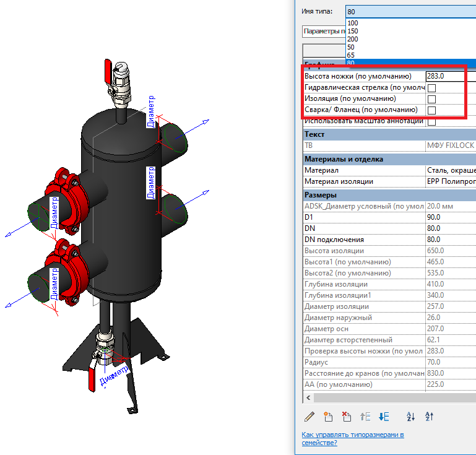The width and height of the screenshot is (476, 455).
Task: Enable the Изоляция checkbox
Action: pyautogui.click(x=432, y=99)
